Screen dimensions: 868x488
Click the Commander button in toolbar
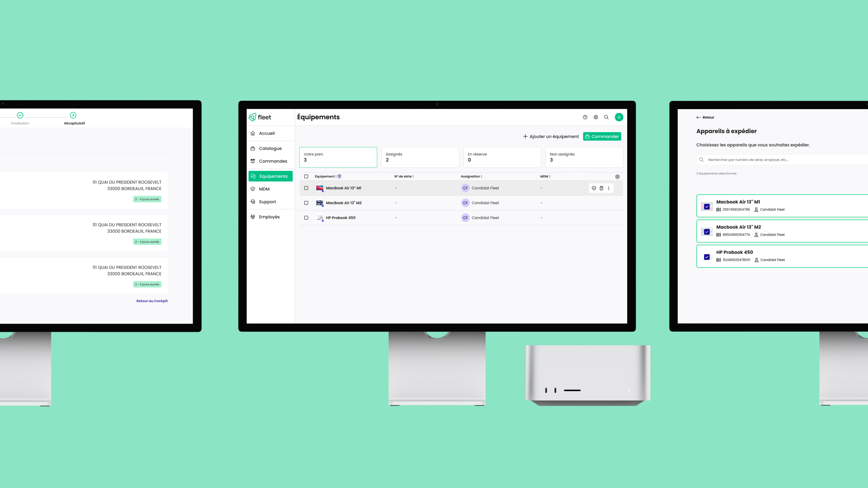pyautogui.click(x=602, y=136)
